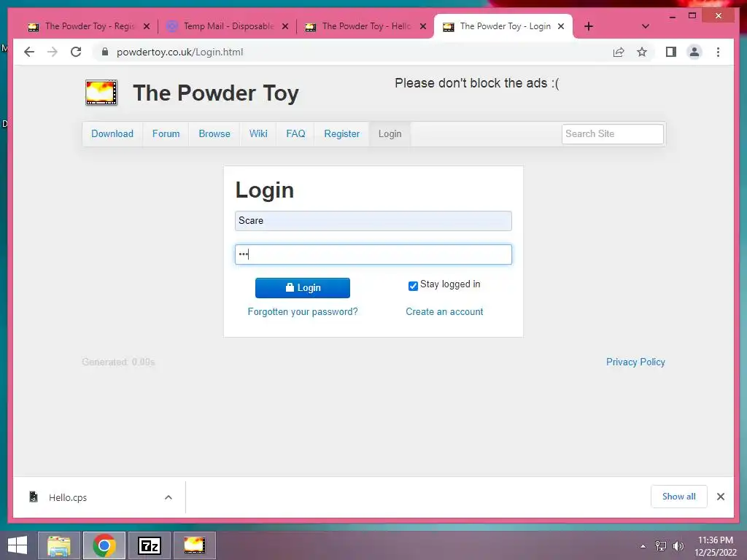Click the taskbar clock and date
Image resolution: width=747 pixels, height=560 pixels.
[x=715, y=546]
